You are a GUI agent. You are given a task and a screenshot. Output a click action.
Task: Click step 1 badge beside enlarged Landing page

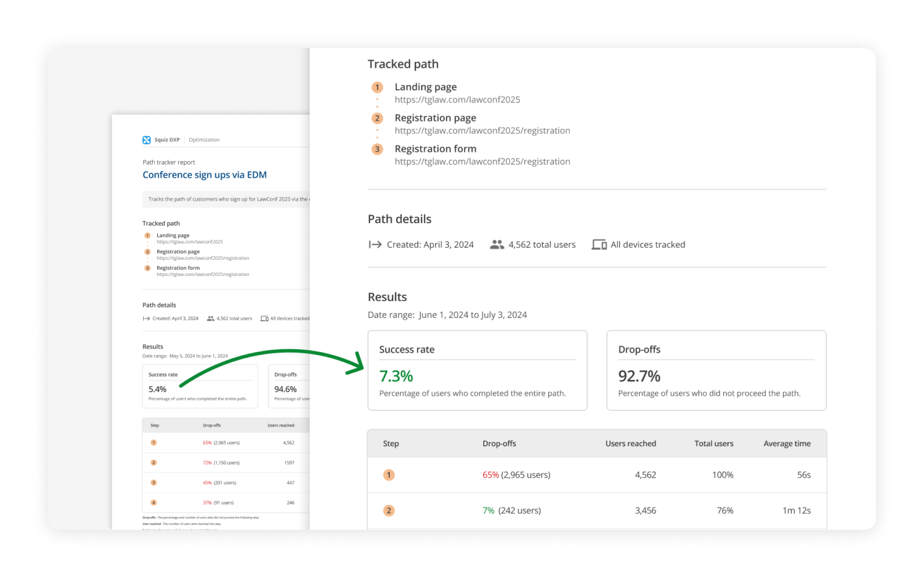(x=377, y=87)
